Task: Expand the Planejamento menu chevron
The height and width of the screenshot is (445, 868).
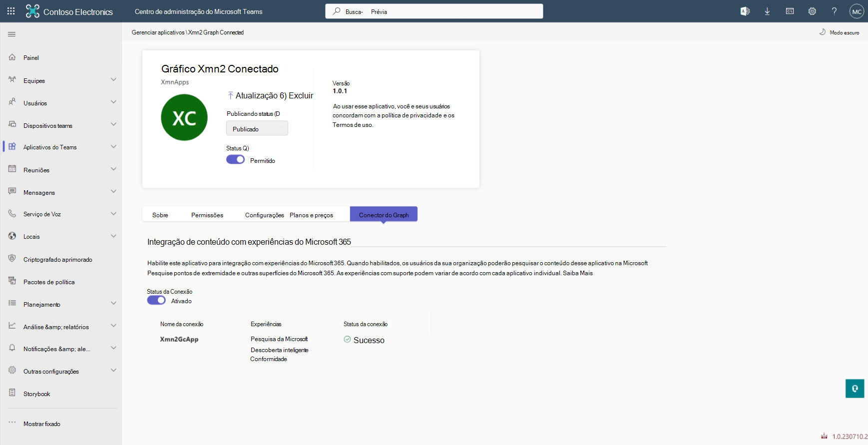Action: point(113,304)
